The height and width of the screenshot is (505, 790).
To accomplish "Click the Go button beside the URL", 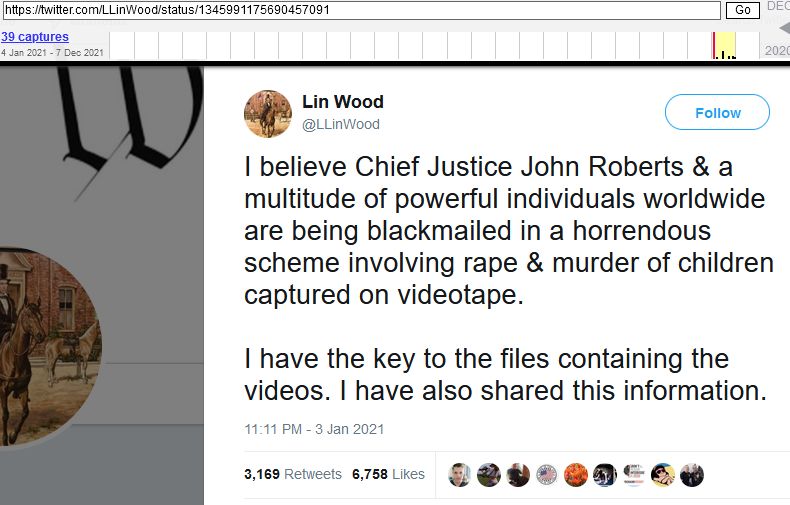I will click(742, 10).
